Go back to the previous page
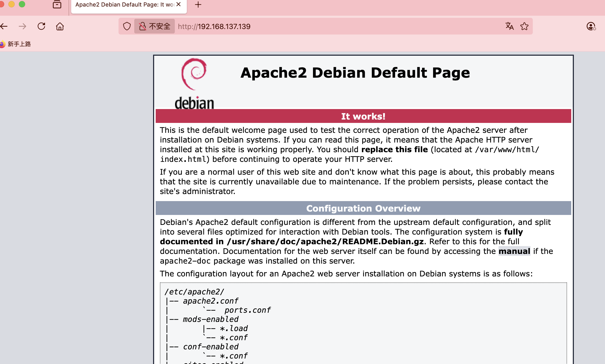The height and width of the screenshot is (364, 605). (x=4, y=26)
